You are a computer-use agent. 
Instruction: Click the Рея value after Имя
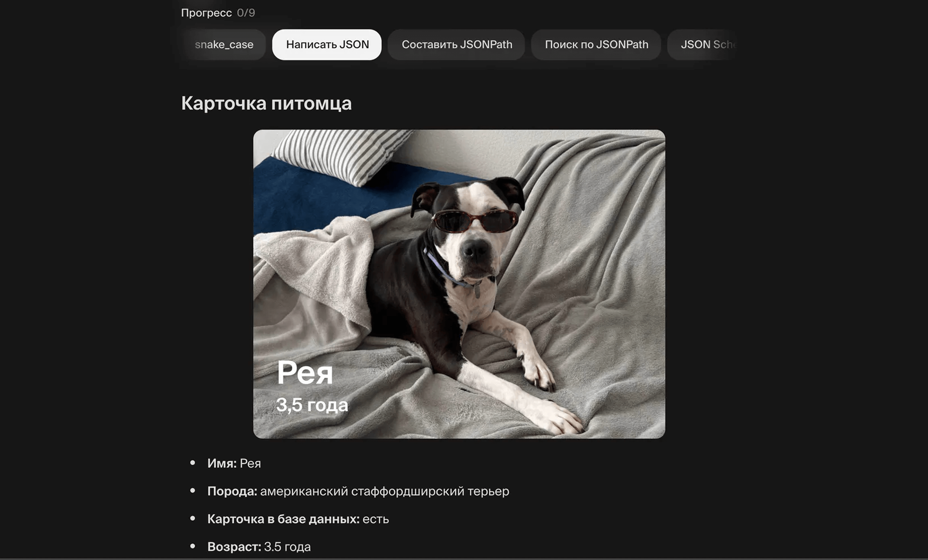click(x=250, y=464)
